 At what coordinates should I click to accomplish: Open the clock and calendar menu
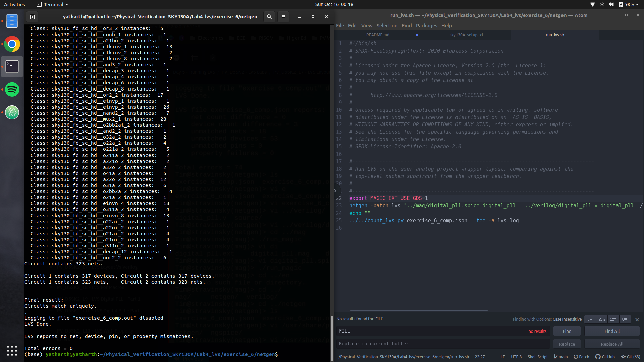[x=334, y=4]
